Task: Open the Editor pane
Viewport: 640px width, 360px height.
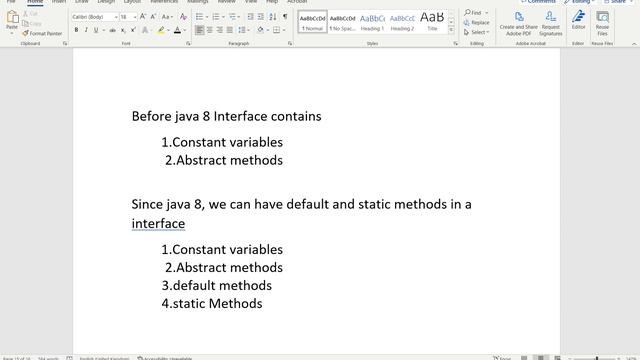Action: point(578,20)
